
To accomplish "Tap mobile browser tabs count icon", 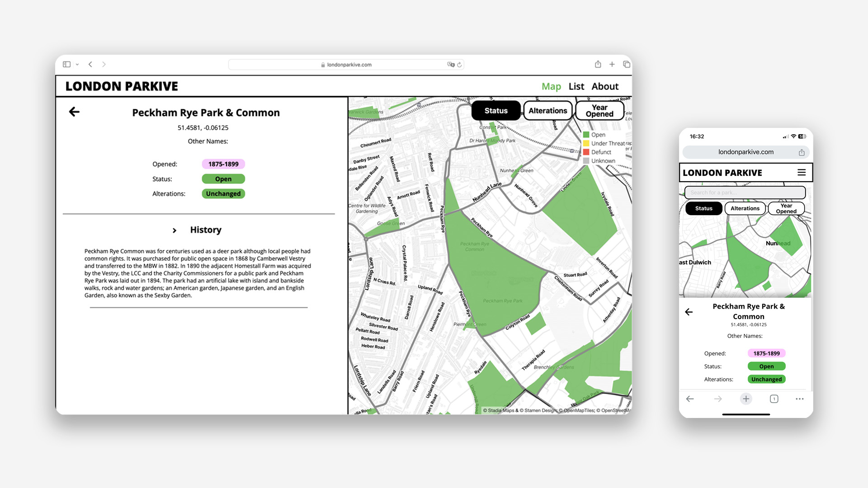I will 774,399.
